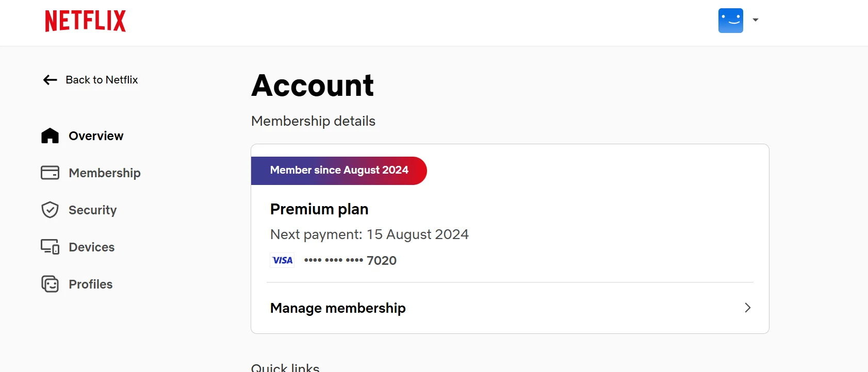Open the Profiles page
This screenshot has width=868, height=372.
pyautogui.click(x=91, y=284)
